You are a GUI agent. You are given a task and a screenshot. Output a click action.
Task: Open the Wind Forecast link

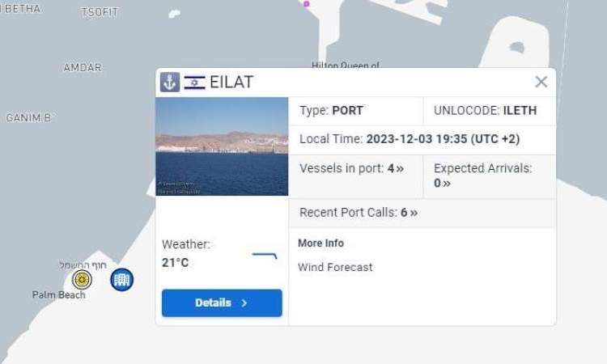[335, 267]
